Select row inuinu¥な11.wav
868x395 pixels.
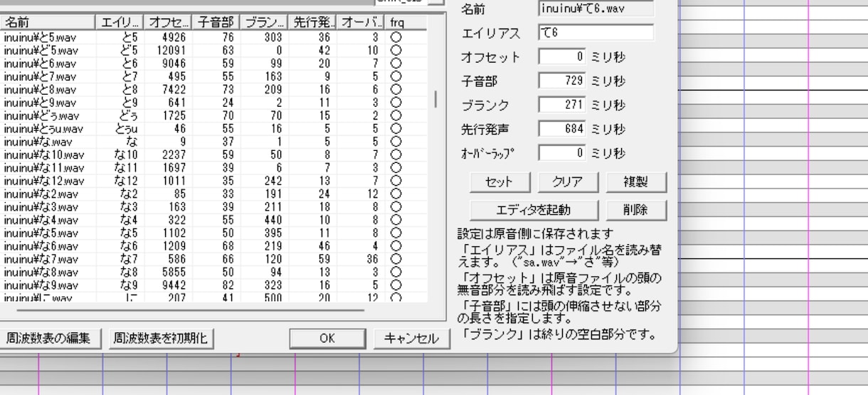(214, 169)
